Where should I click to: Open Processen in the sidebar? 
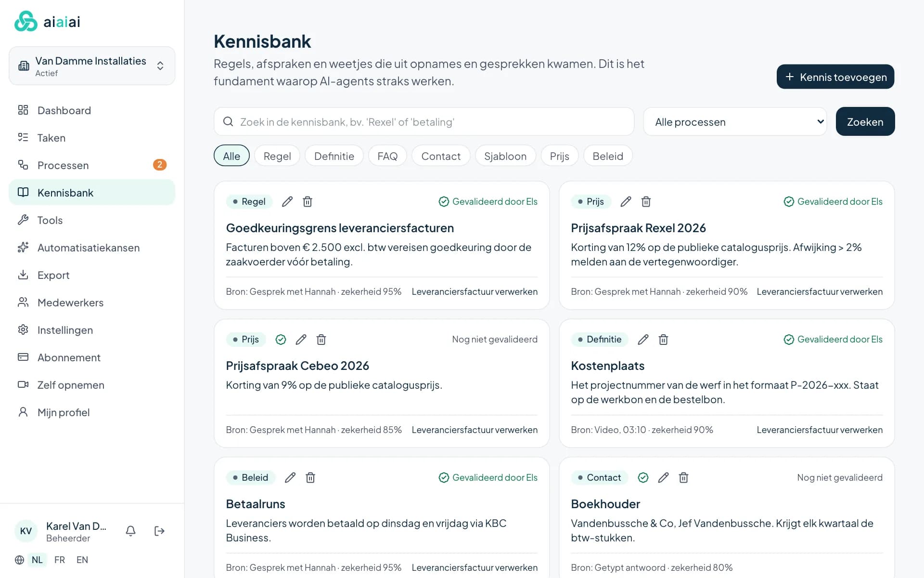click(x=92, y=165)
